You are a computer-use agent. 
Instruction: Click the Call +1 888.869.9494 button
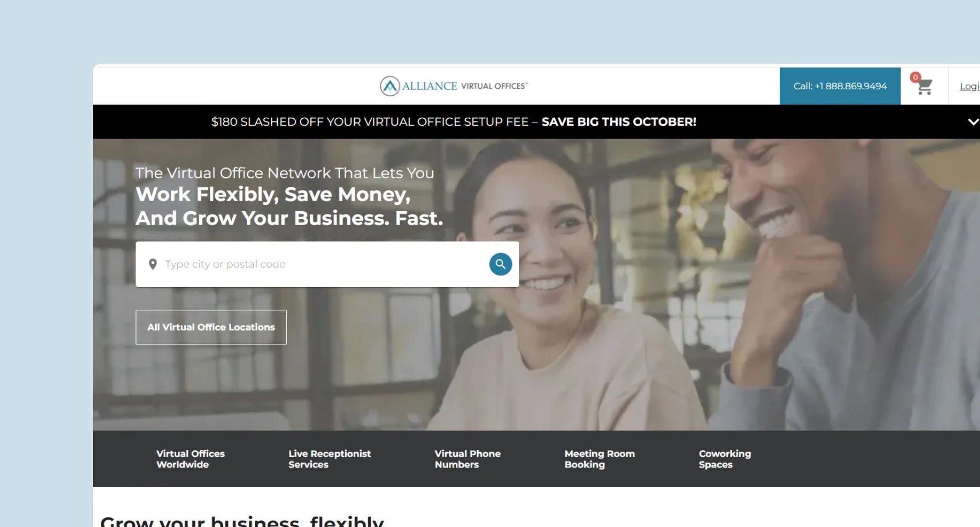pos(840,86)
